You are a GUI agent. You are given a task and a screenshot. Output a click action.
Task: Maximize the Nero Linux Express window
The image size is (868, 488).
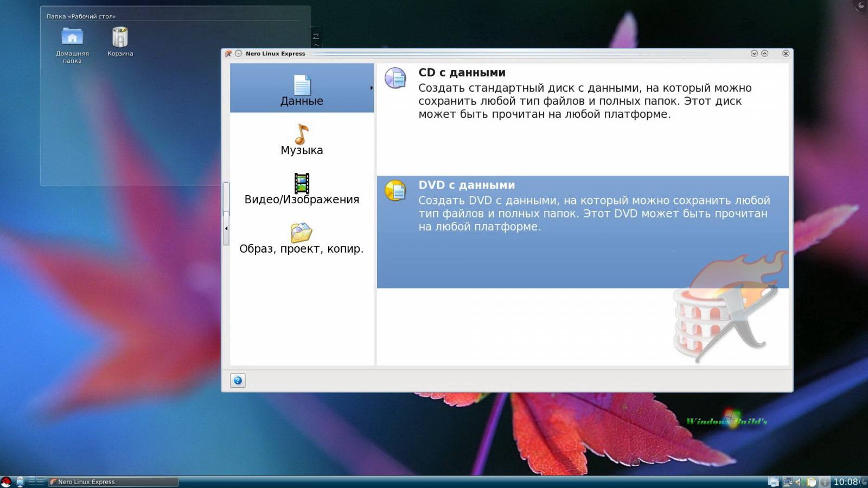(764, 53)
